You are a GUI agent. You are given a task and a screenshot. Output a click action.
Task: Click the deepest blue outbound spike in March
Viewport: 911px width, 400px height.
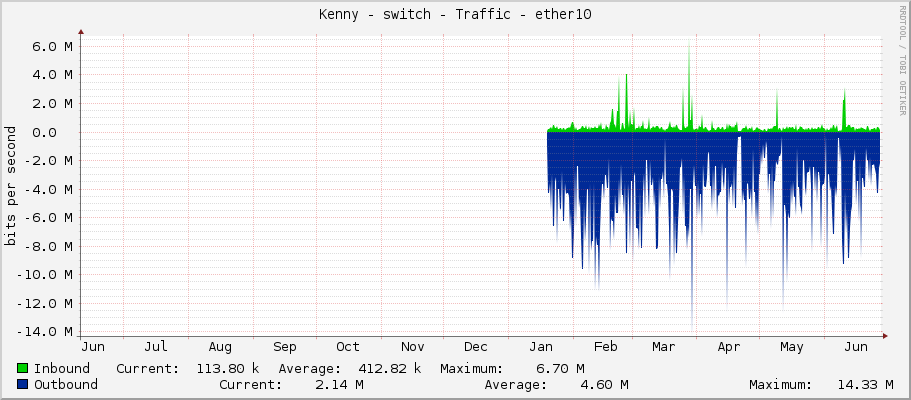click(692, 233)
